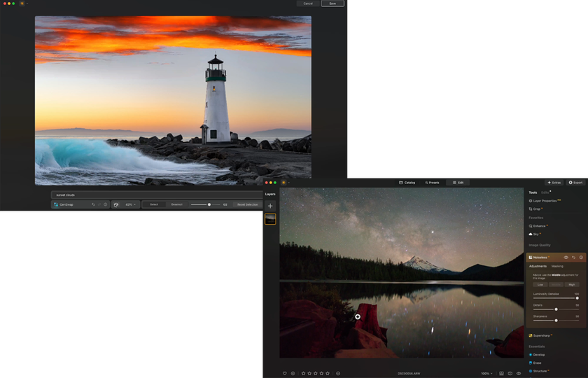This screenshot has width=588, height=378.
Task: Switch to the Presets tab
Action: [x=432, y=183]
